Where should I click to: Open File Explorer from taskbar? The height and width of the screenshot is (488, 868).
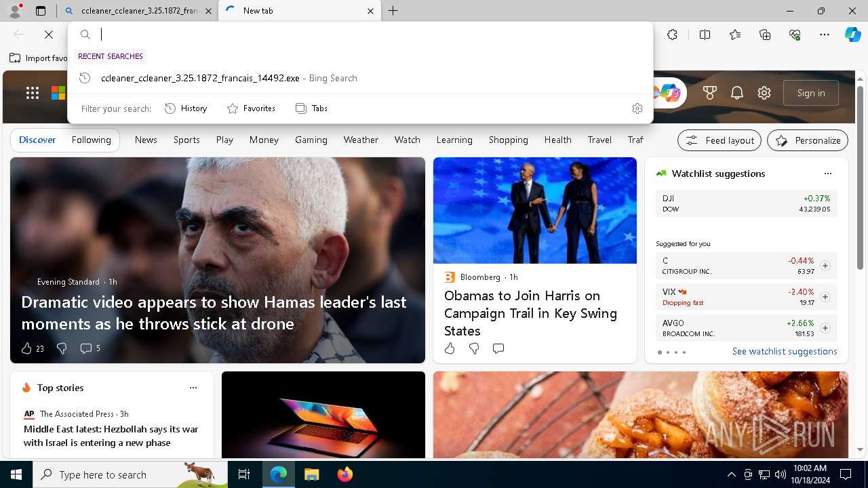pyautogui.click(x=311, y=474)
